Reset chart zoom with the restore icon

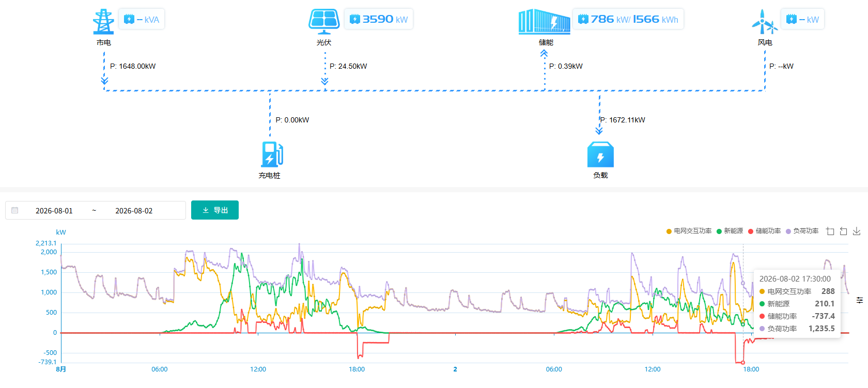point(843,231)
